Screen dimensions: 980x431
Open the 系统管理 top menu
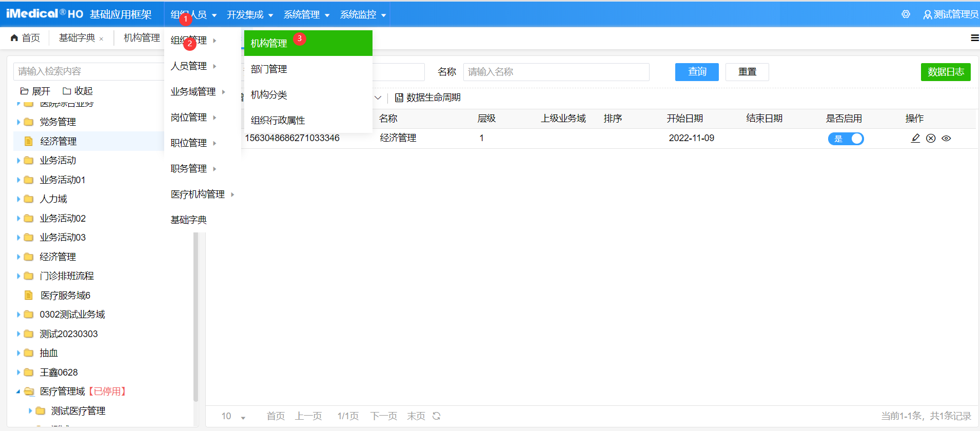point(306,14)
